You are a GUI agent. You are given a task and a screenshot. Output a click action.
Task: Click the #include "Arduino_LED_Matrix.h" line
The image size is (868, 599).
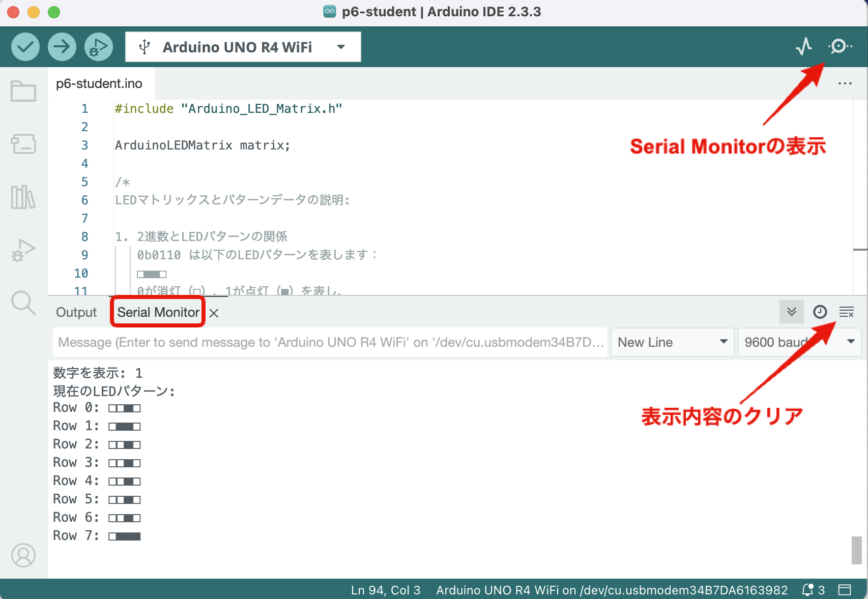click(228, 108)
